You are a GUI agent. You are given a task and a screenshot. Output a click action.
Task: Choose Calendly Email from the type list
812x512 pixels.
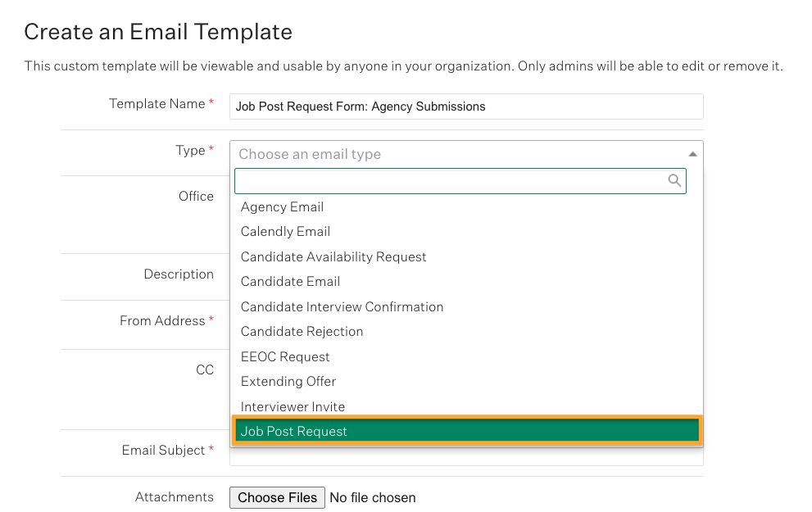point(284,232)
